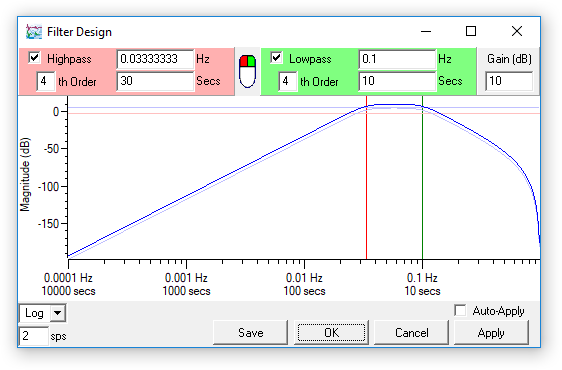Uncheck the Highpass filter checkbox
This screenshot has height=370, width=562.
(34, 58)
